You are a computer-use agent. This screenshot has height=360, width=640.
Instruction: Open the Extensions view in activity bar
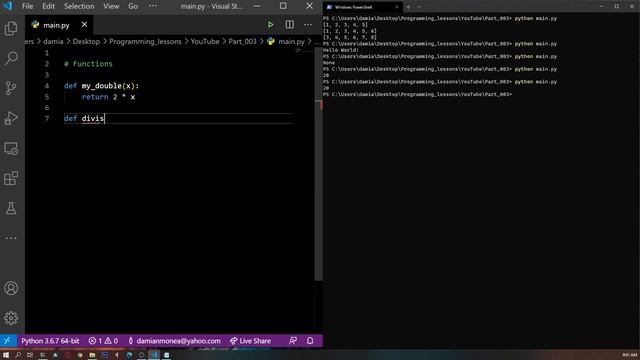coord(11,178)
